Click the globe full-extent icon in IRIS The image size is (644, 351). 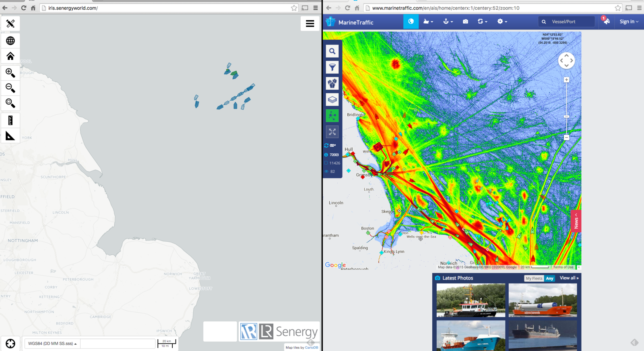10,41
